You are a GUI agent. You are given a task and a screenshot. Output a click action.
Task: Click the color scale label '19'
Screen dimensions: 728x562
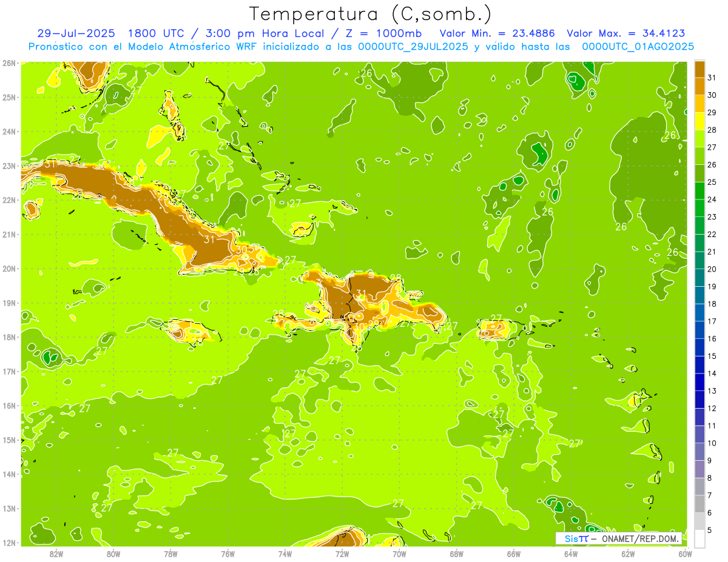click(x=712, y=286)
